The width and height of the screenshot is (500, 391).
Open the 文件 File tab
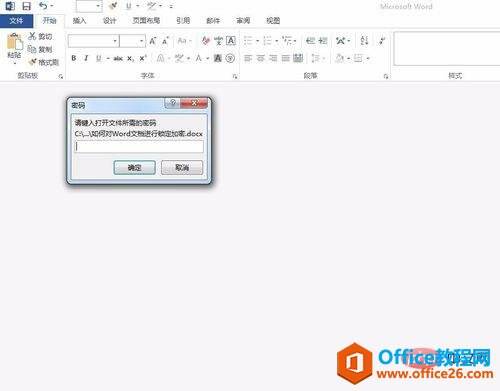coord(16,21)
